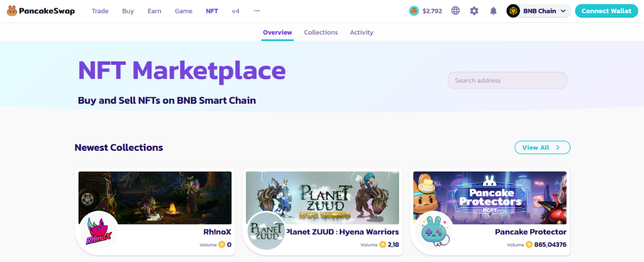
Task: Open the Planet ZUUD banner image
Action: click(x=323, y=198)
